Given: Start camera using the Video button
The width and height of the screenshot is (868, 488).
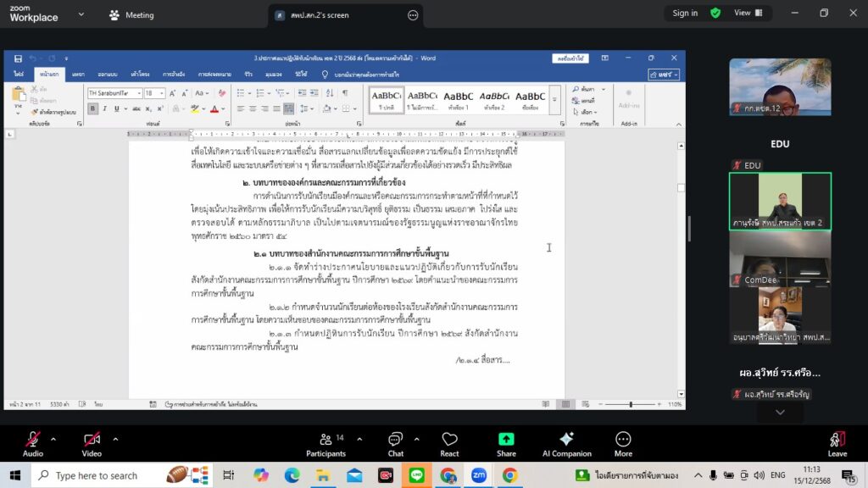Looking at the screenshot, I should 92,443.
